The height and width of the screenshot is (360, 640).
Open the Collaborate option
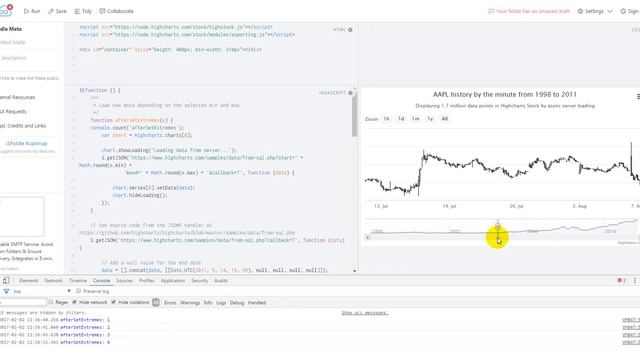coord(116,11)
